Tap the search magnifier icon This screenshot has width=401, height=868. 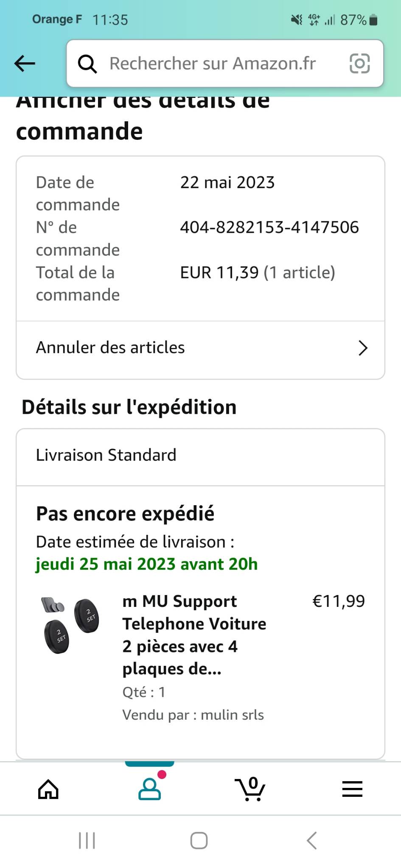pos(87,64)
